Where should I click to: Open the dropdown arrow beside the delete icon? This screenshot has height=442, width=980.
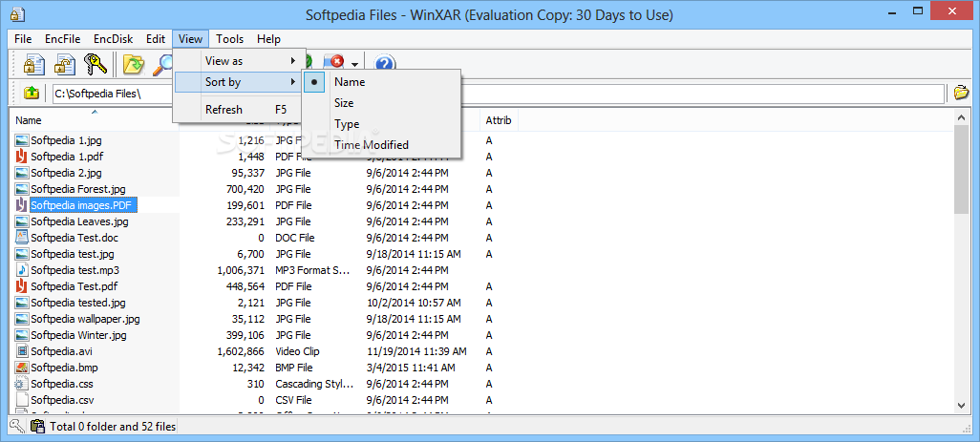pos(355,64)
